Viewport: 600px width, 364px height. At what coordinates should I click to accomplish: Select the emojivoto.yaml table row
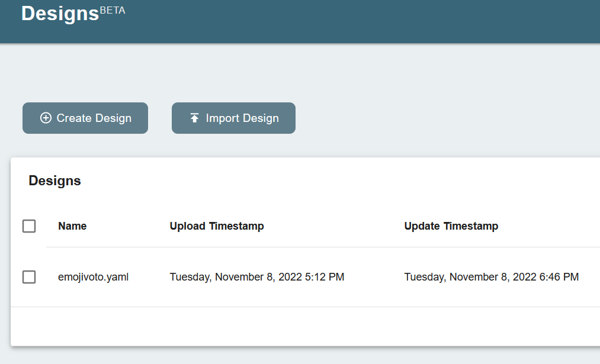pos(296,276)
